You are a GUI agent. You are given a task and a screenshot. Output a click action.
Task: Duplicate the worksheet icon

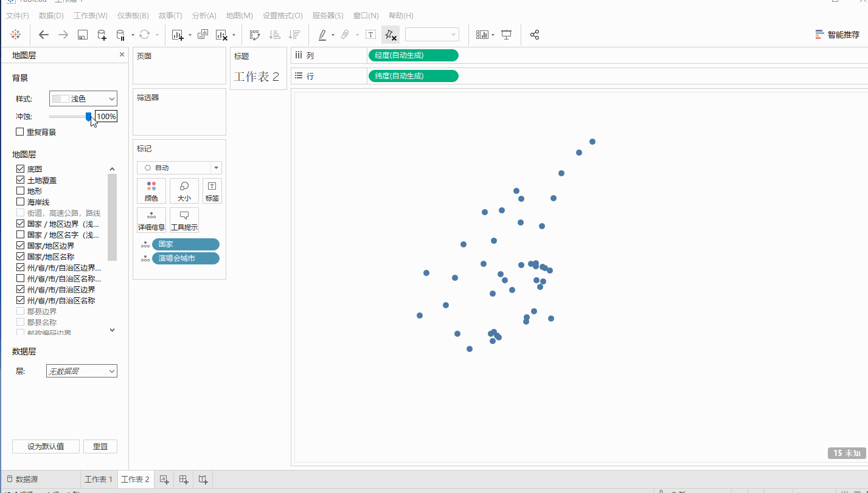point(203,35)
